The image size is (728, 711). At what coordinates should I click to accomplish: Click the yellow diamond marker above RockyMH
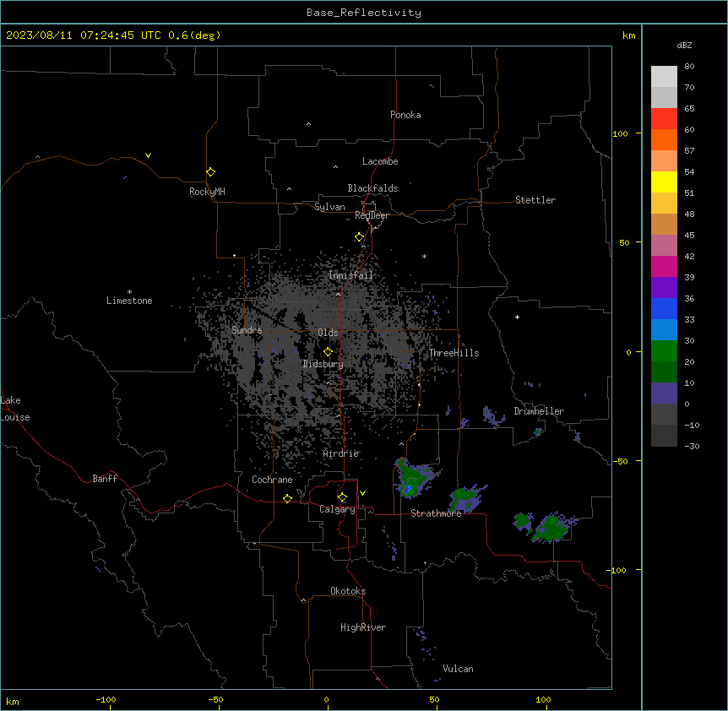click(x=211, y=172)
